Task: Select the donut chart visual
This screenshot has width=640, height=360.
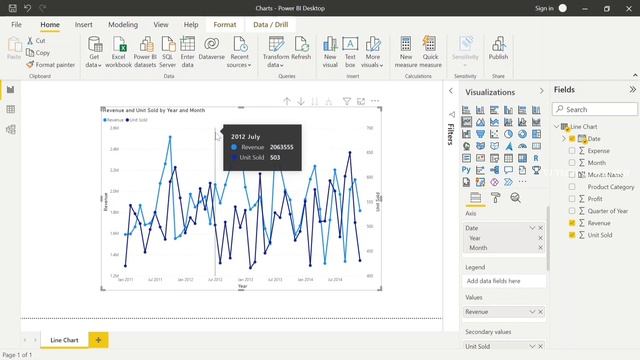Action: coord(522,134)
